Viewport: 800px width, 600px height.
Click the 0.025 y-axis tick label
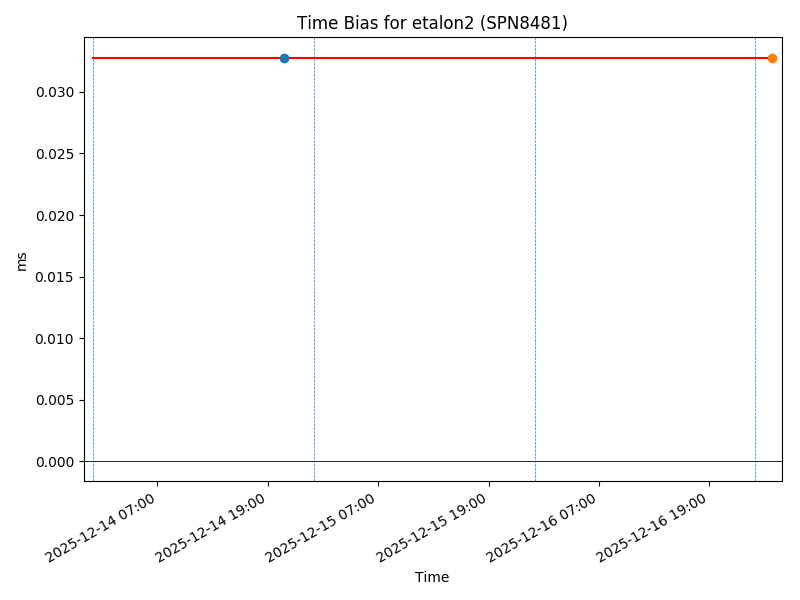point(54,154)
